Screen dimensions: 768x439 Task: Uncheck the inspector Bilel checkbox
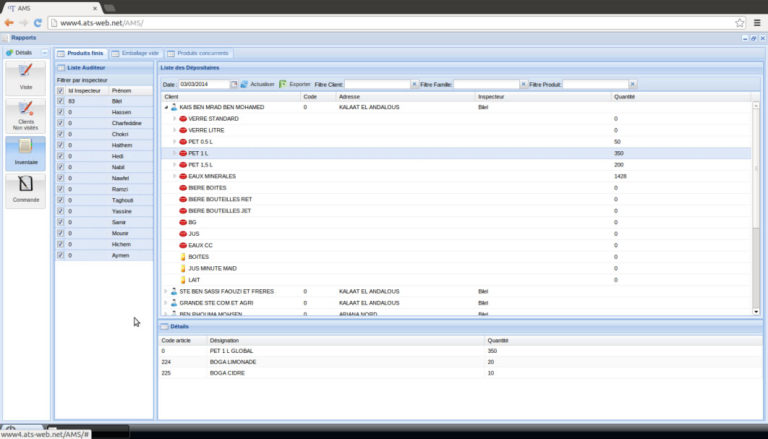point(60,101)
